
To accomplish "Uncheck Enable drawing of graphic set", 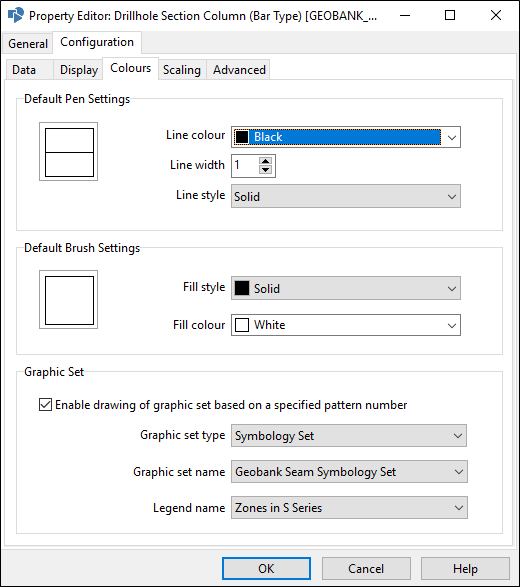I will click(45, 405).
